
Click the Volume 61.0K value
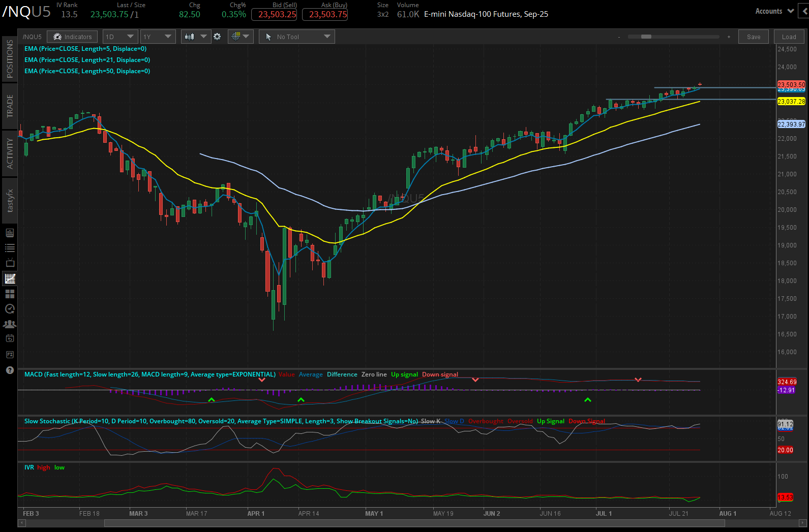click(x=408, y=14)
